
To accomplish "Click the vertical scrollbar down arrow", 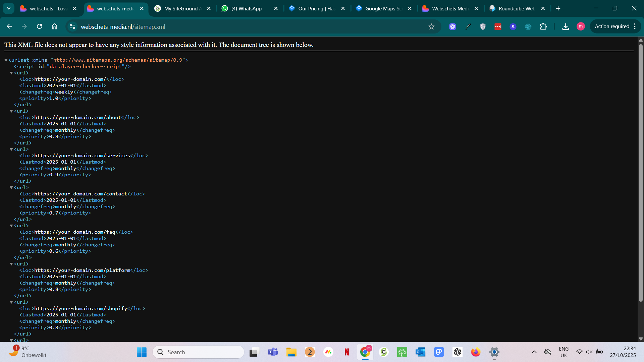I will tap(641, 339).
